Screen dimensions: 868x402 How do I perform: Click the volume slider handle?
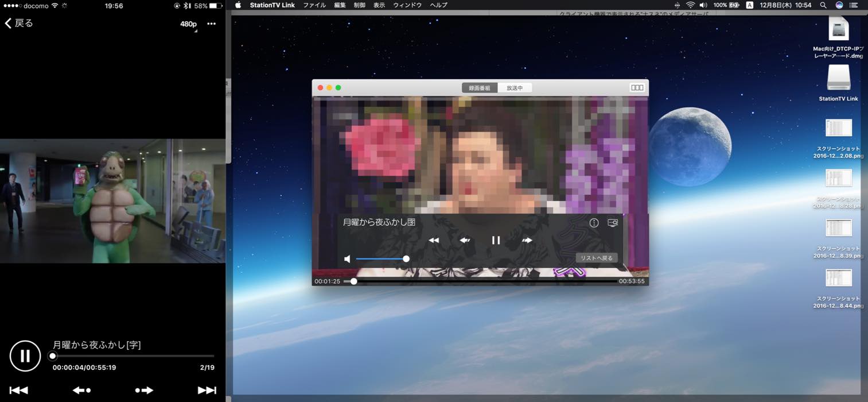(406, 259)
